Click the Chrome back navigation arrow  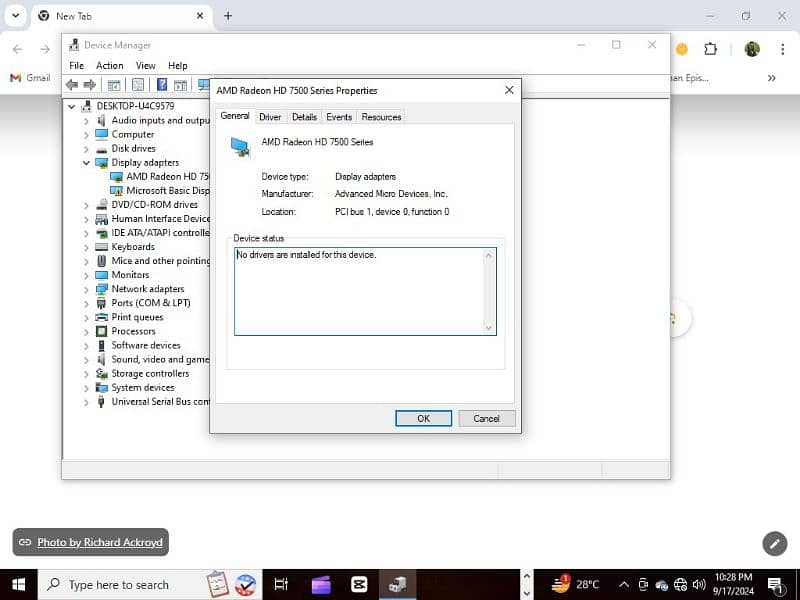[x=18, y=49]
